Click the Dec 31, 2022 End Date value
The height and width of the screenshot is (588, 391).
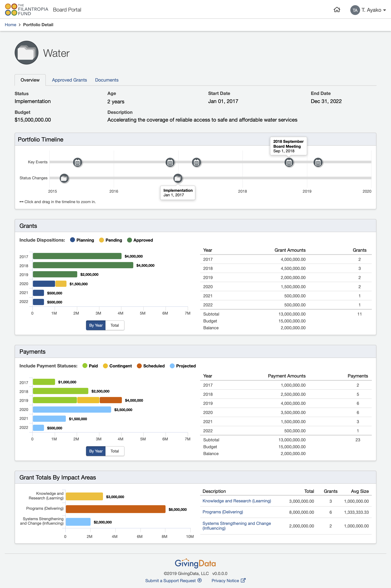(x=326, y=101)
